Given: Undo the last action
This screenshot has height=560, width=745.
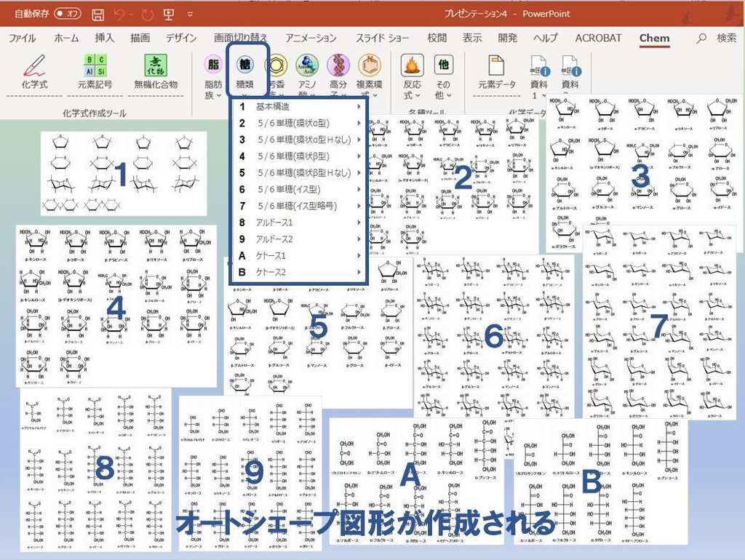Looking at the screenshot, I should (x=119, y=15).
